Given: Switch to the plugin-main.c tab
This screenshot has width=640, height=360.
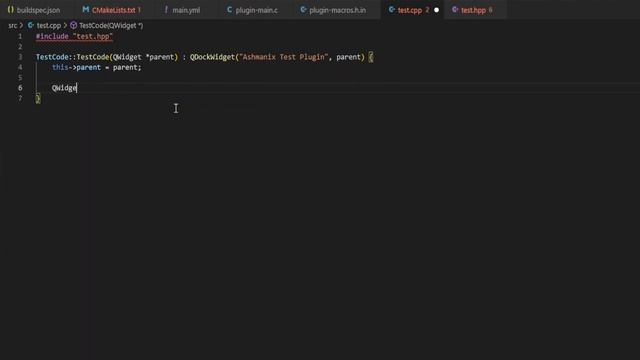Looking at the screenshot, I should point(252,10).
